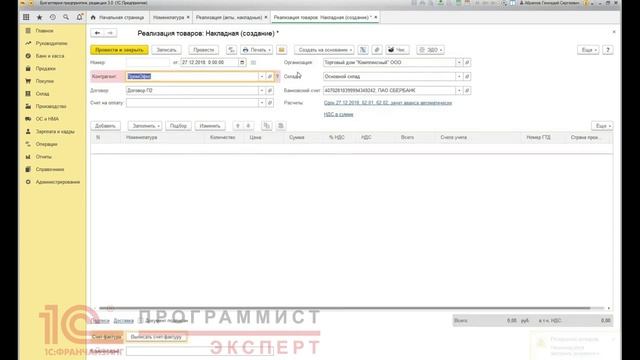Screen dimensions: 640x360
Task: Open the ЭДО dropdown
Action: pos(431,50)
